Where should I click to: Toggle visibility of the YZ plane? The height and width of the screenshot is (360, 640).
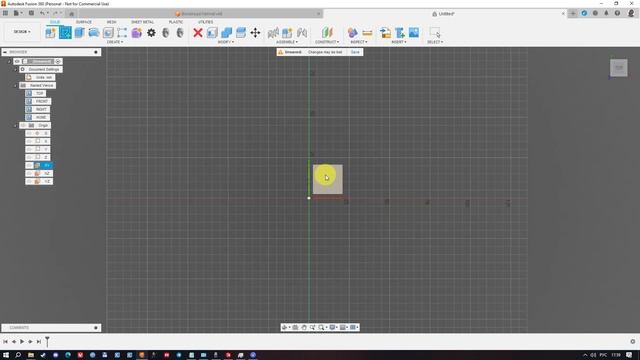click(x=29, y=181)
